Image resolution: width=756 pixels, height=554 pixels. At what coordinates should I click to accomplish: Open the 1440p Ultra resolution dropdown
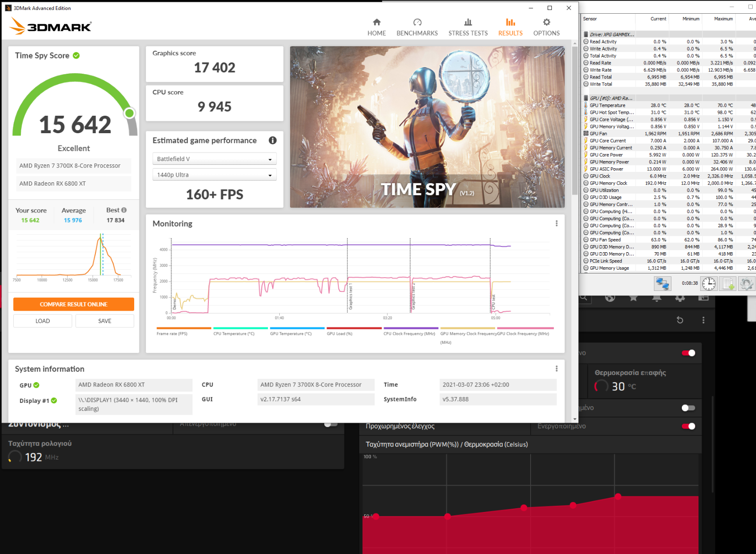coord(215,175)
